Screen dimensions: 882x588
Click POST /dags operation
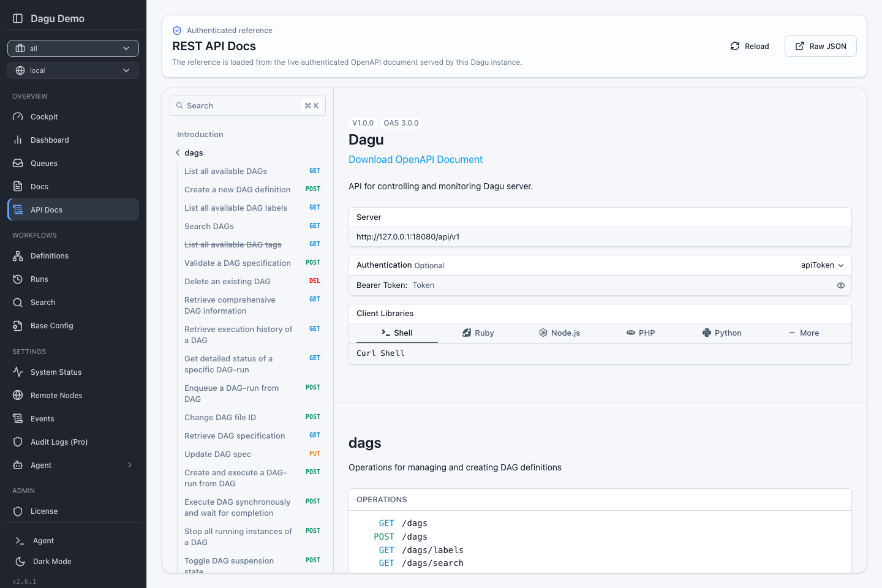click(401, 537)
